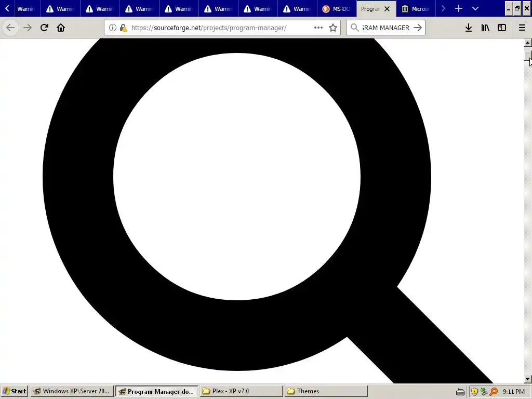Show site information via the circled i icon
The width and height of the screenshot is (532, 399).
pyautogui.click(x=113, y=28)
